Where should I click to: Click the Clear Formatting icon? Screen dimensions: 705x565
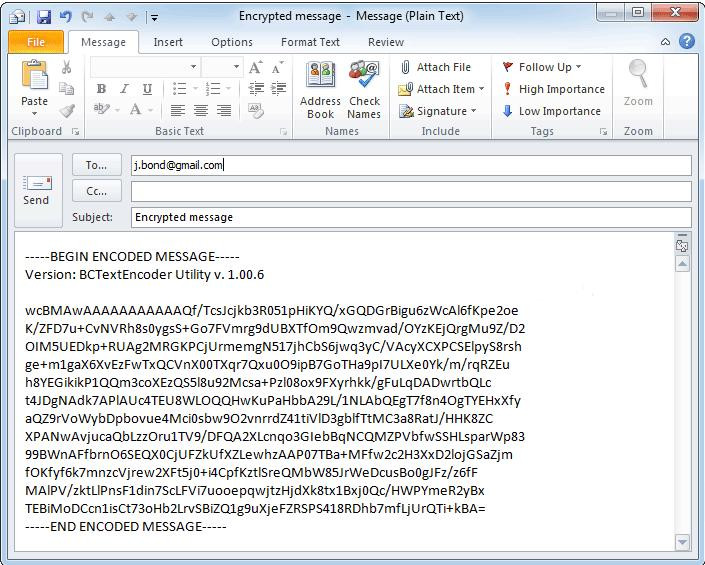(256, 110)
